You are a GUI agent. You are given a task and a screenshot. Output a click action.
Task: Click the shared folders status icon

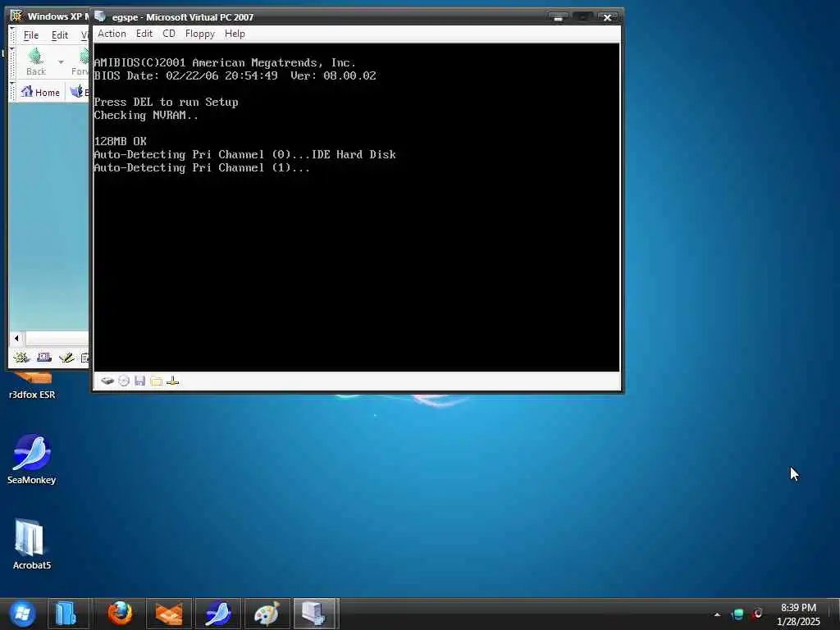(x=157, y=381)
